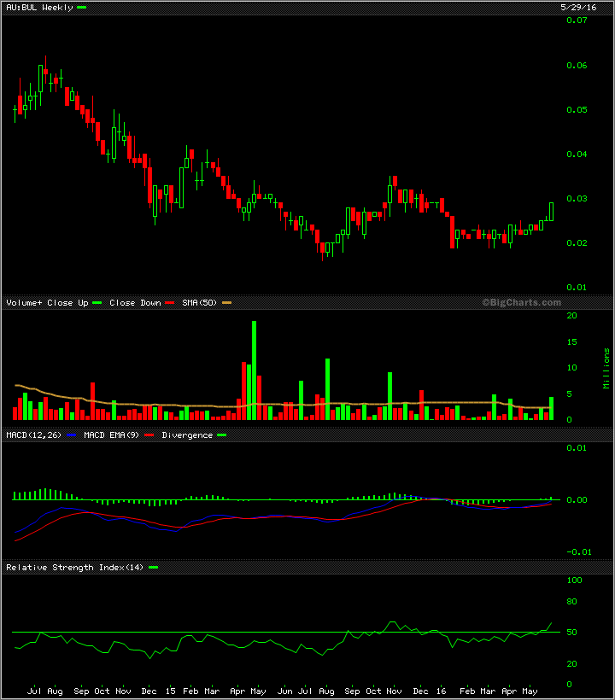Click the Jun label on the timeline
Image resolution: width=615 pixels, height=700 pixels.
tap(285, 691)
